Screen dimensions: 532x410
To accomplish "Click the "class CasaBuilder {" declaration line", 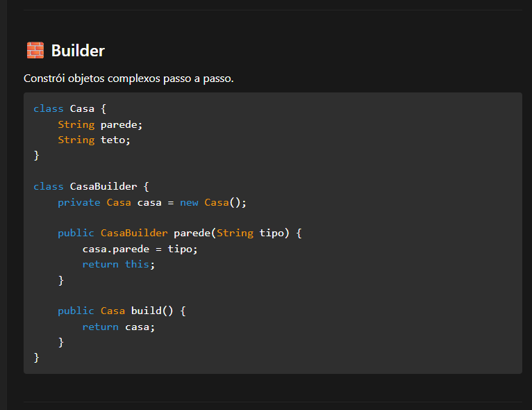I will click(91, 186).
